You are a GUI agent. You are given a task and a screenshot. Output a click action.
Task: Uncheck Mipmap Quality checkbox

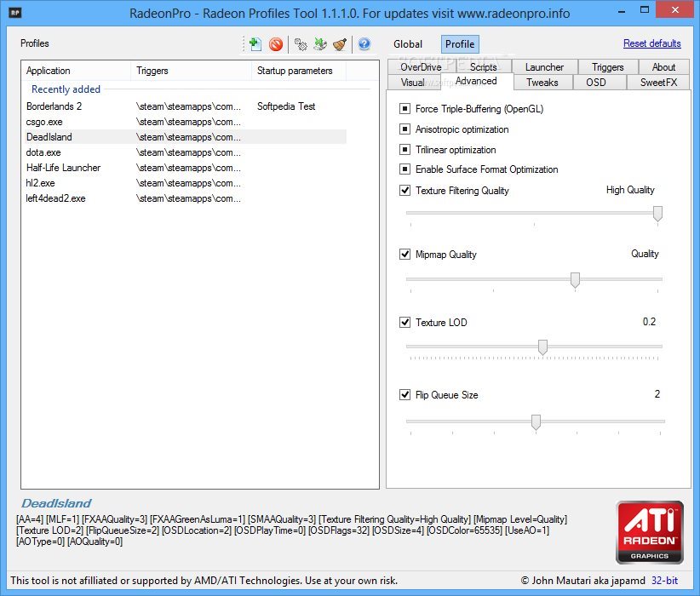405,254
